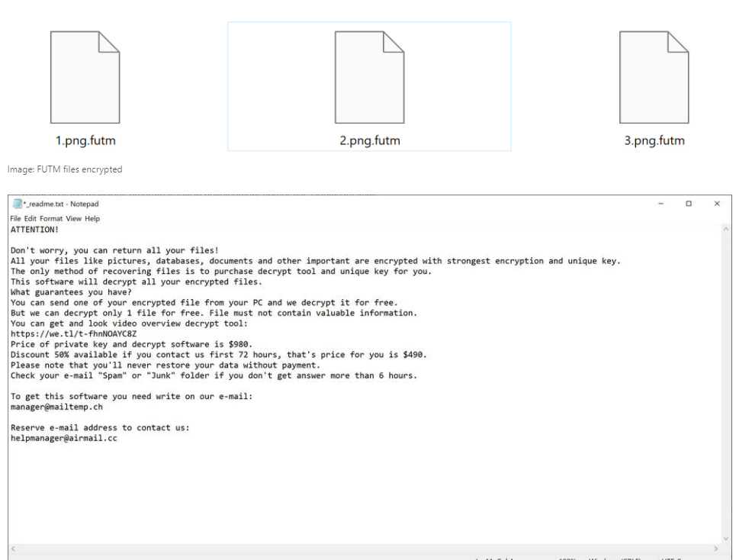Viewport: 736px width, 560px height.
Task: Click the 'But we can decrypt only 1' line
Action: coord(214,313)
